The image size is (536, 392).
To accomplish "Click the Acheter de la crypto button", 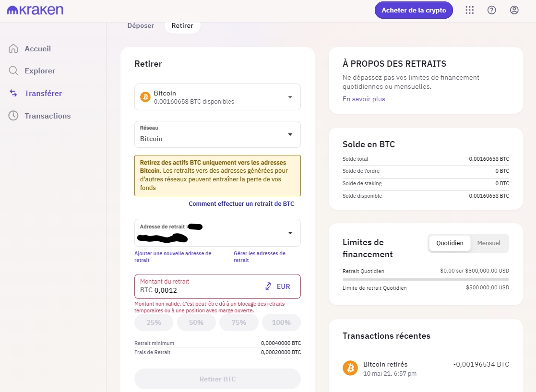I will [x=414, y=10].
